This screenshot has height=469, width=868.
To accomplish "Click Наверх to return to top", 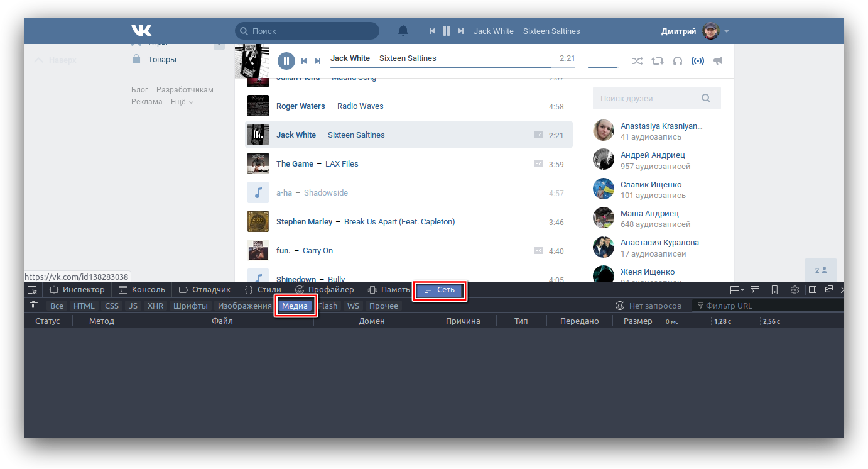I will [x=55, y=60].
